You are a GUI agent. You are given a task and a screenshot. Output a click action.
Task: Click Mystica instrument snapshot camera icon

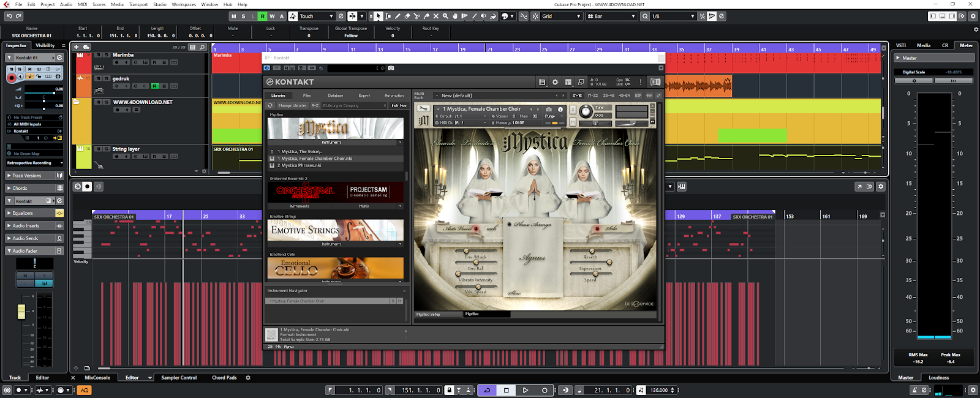(549, 109)
